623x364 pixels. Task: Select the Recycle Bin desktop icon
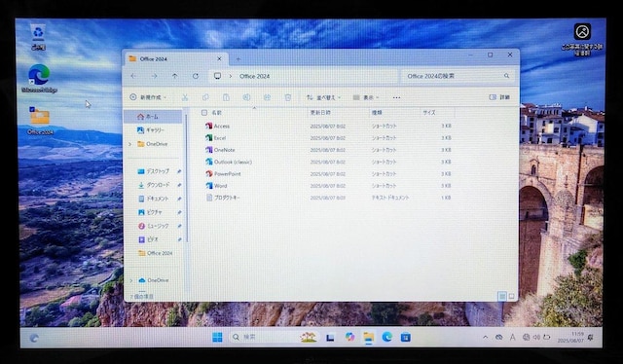(x=38, y=37)
